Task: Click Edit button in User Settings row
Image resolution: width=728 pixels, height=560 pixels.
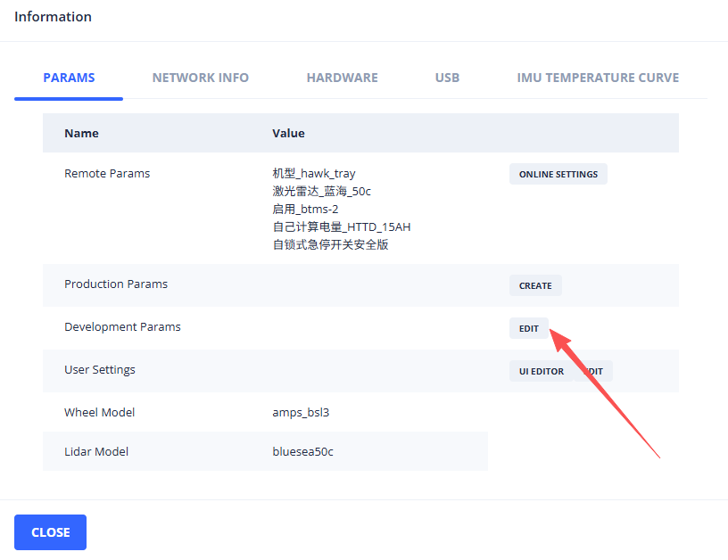Action: [596, 371]
